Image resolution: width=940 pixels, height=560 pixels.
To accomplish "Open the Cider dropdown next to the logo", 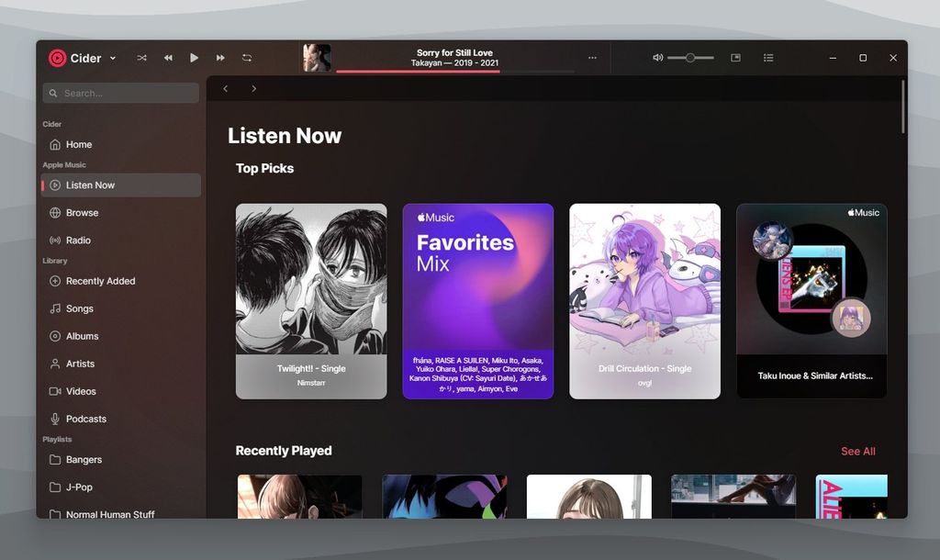I will [112, 57].
